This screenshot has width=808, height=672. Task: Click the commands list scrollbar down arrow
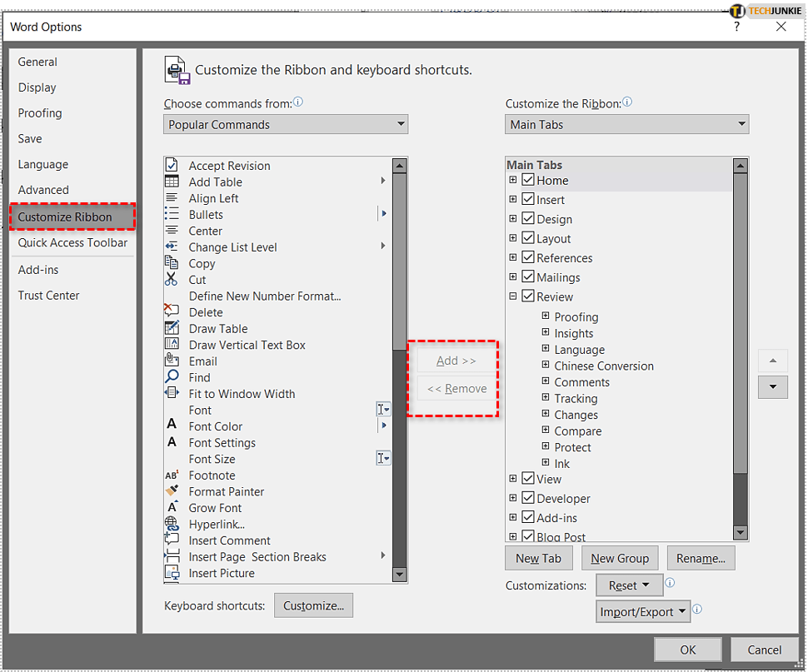399,574
